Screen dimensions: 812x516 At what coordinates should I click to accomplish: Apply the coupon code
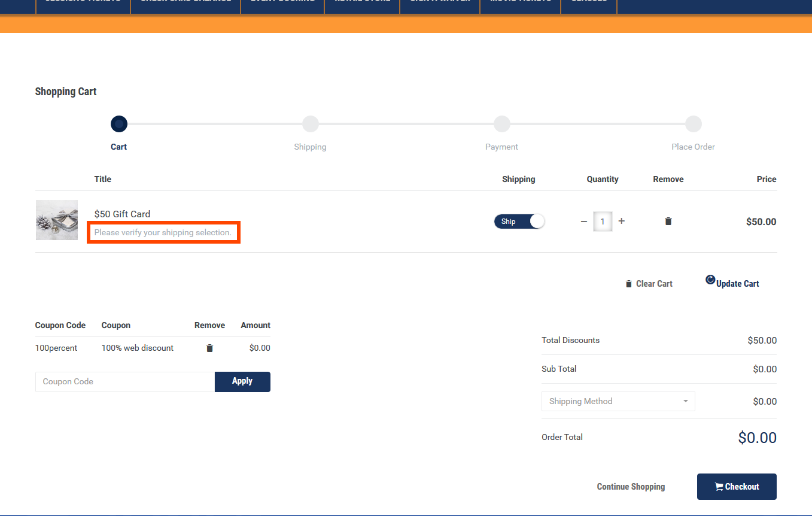242,381
